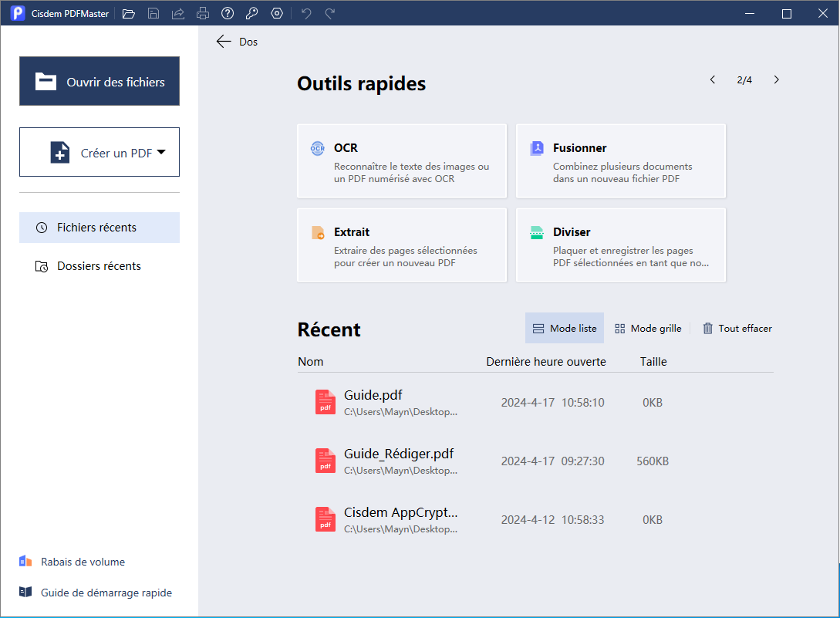The image size is (840, 618).
Task: Click the redo arrow icon
Action: tap(330, 13)
